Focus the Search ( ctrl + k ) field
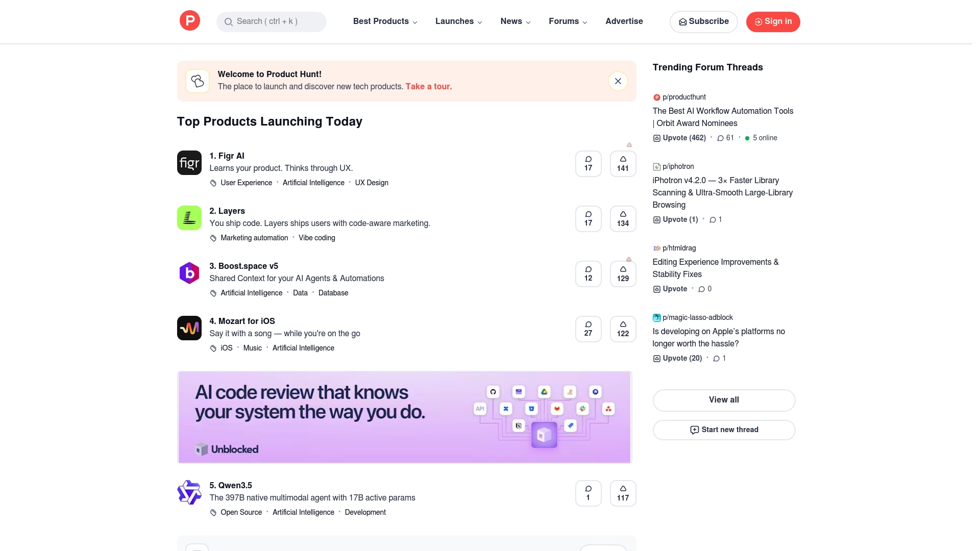 (271, 22)
